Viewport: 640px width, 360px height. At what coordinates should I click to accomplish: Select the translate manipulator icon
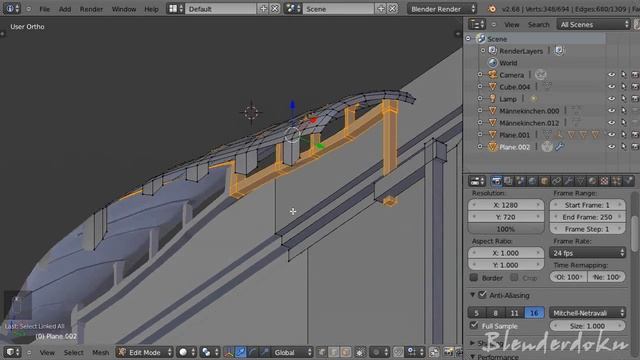click(241, 352)
